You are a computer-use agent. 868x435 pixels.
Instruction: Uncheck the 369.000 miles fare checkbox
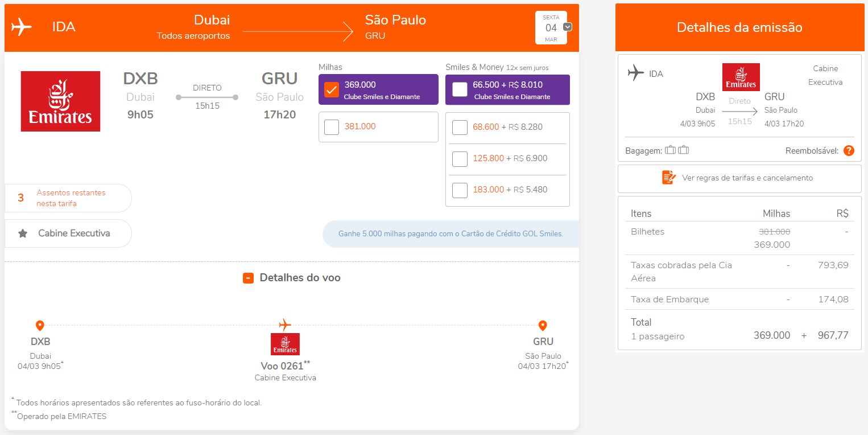[x=332, y=90]
